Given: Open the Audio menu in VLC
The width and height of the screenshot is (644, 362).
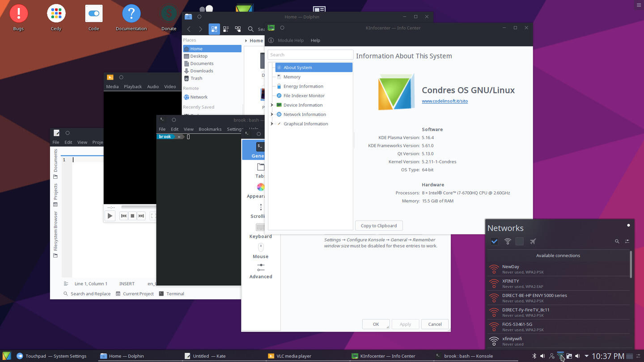Looking at the screenshot, I should (153, 87).
